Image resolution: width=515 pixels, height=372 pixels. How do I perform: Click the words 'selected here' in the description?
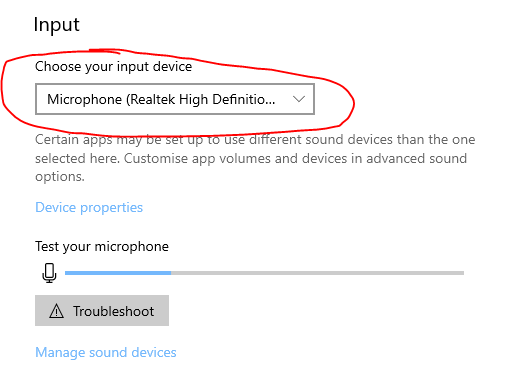tap(77, 158)
